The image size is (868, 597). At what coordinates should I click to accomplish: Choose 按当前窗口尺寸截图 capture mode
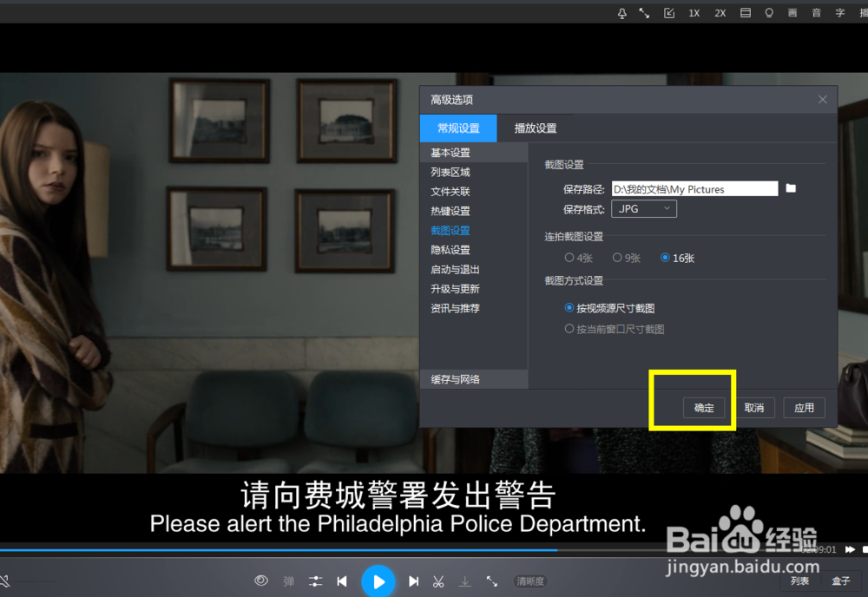[x=615, y=329]
